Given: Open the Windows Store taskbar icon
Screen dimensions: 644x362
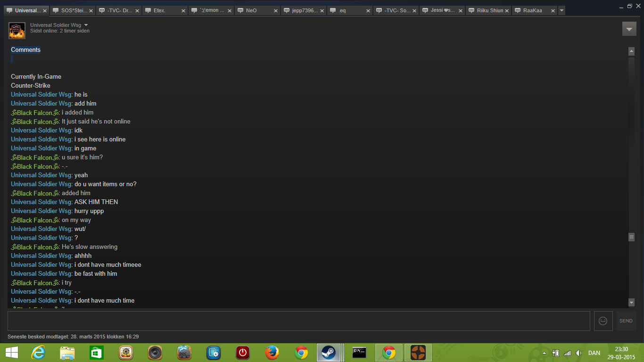Looking at the screenshot, I should point(97,353).
